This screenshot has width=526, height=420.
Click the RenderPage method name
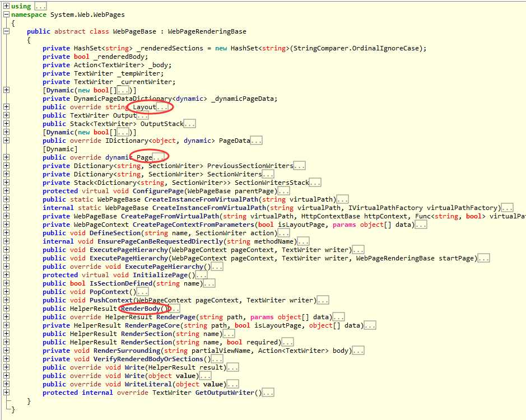pyautogui.click(x=176, y=317)
